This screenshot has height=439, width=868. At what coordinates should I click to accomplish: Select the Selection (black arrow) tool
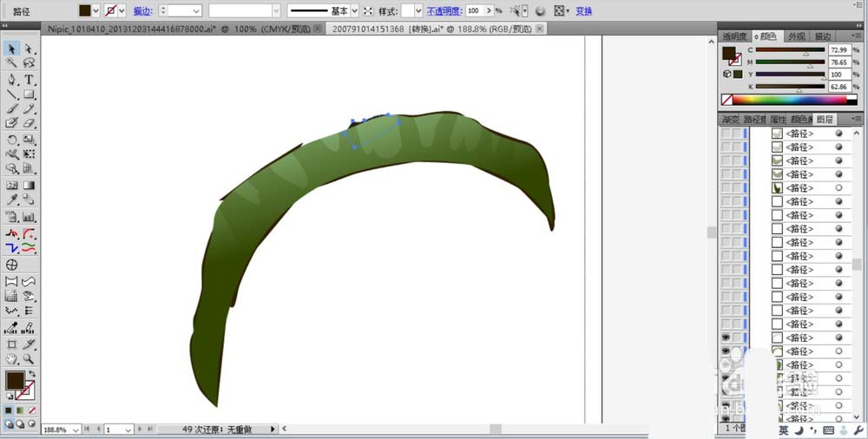(x=11, y=49)
